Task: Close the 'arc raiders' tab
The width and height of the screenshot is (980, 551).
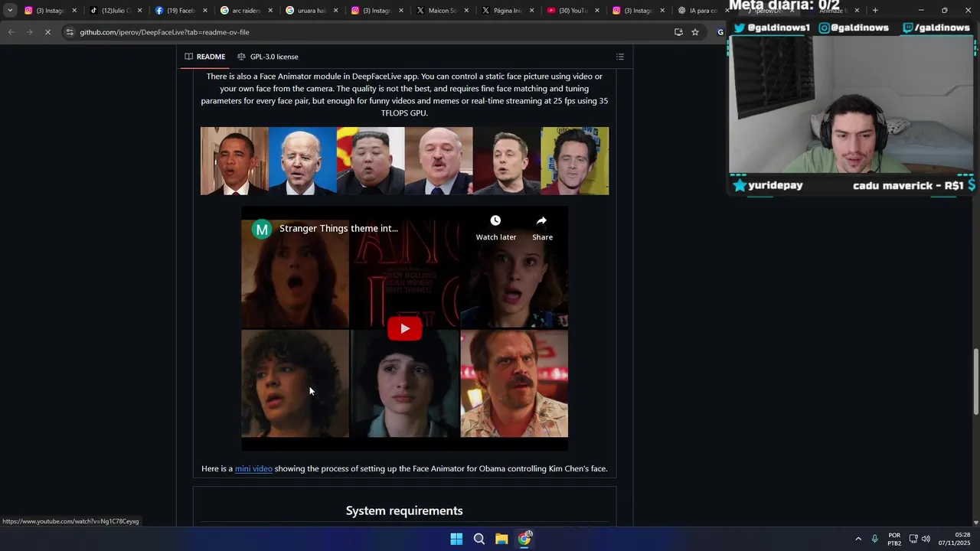Action: (270, 11)
